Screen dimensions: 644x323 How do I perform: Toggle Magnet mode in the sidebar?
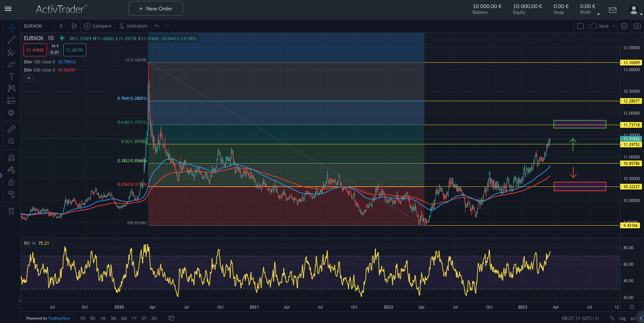coord(11,158)
